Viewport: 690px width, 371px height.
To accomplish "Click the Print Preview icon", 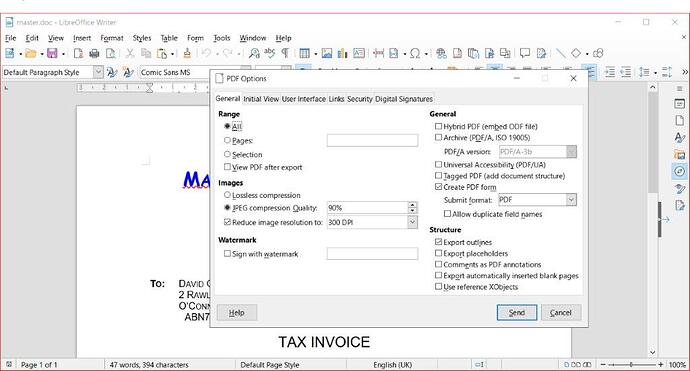I will pos(110,53).
